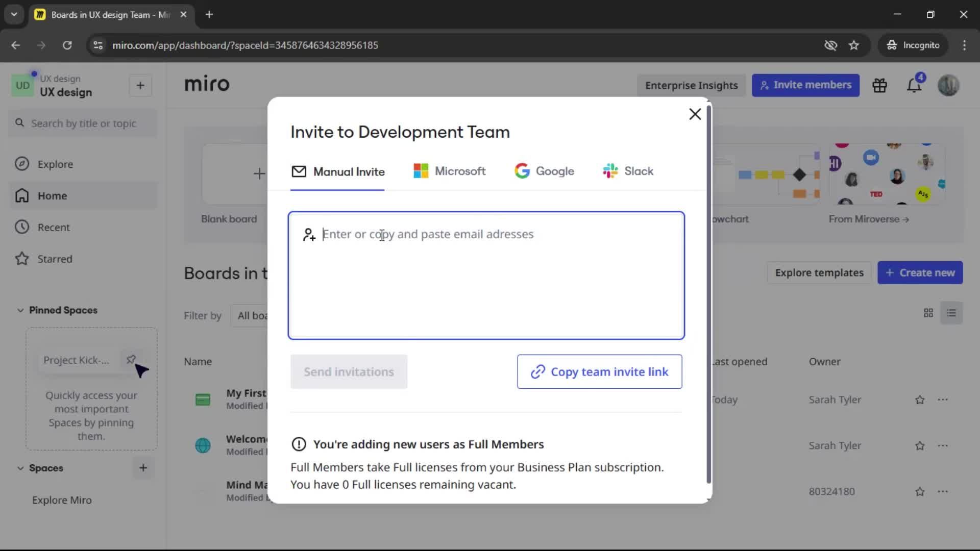Click the plus button beside UX design
The width and height of the screenshot is (980, 551).
click(140, 86)
